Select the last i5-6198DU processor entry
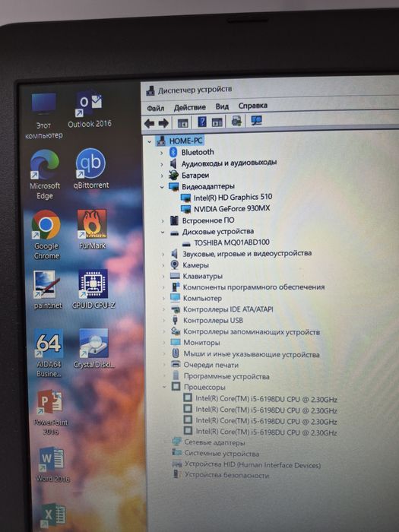Image resolution: width=399 pixels, height=532 pixels. point(266,432)
